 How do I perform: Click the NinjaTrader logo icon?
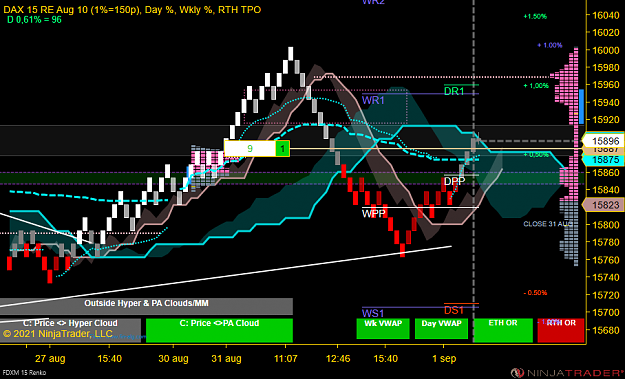pyautogui.click(x=517, y=373)
